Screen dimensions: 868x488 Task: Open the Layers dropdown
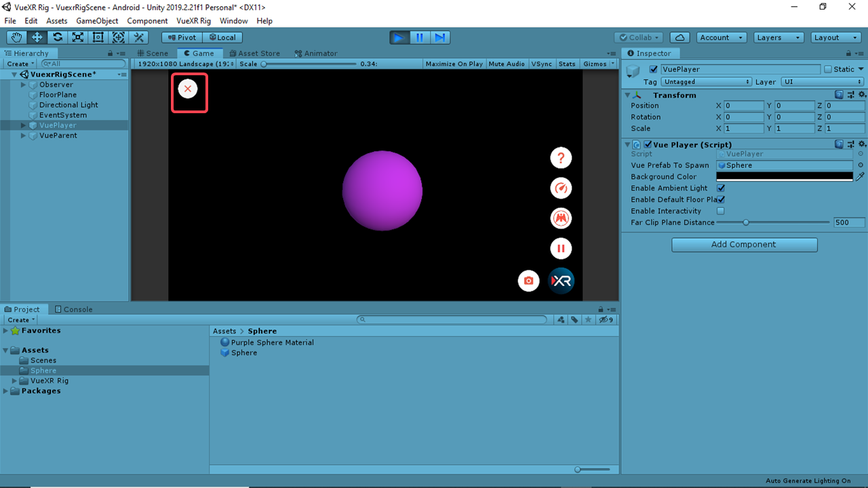[778, 38]
